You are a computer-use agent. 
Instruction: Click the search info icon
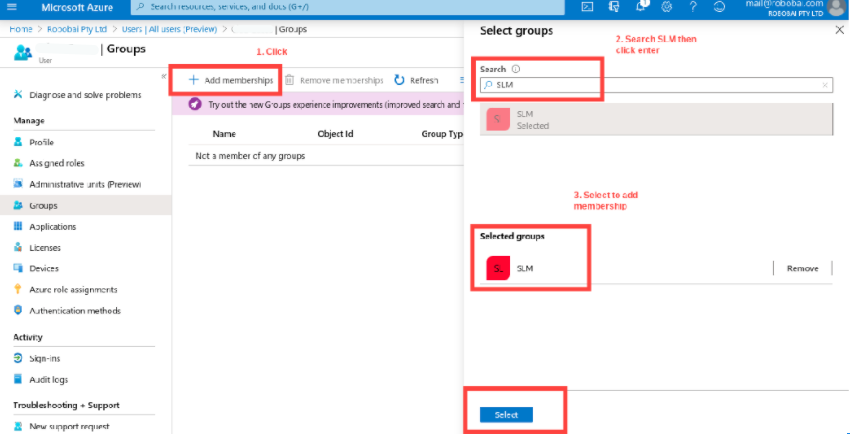coord(516,69)
